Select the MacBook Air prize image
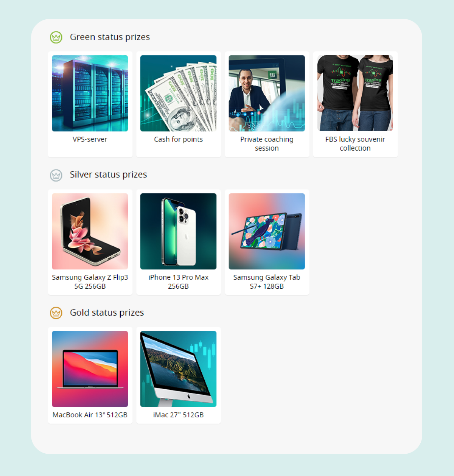This screenshot has height=476, width=454. (x=90, y=369)
